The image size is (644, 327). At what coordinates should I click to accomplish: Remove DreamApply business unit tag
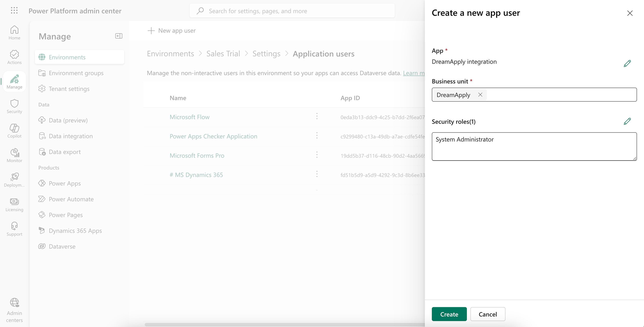[480, 95]
